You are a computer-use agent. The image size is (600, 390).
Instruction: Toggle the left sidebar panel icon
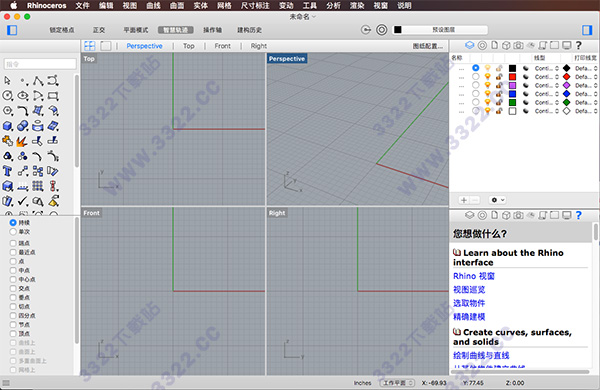point(12,30)
